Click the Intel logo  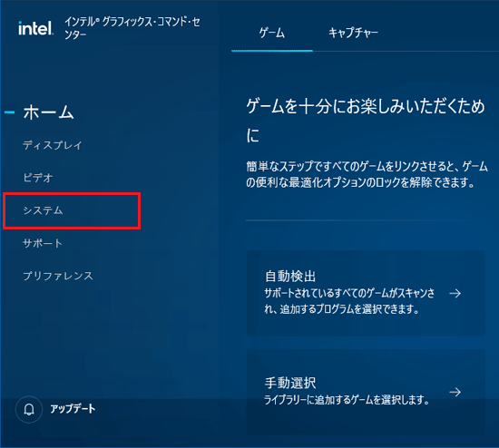click(35, 28)
